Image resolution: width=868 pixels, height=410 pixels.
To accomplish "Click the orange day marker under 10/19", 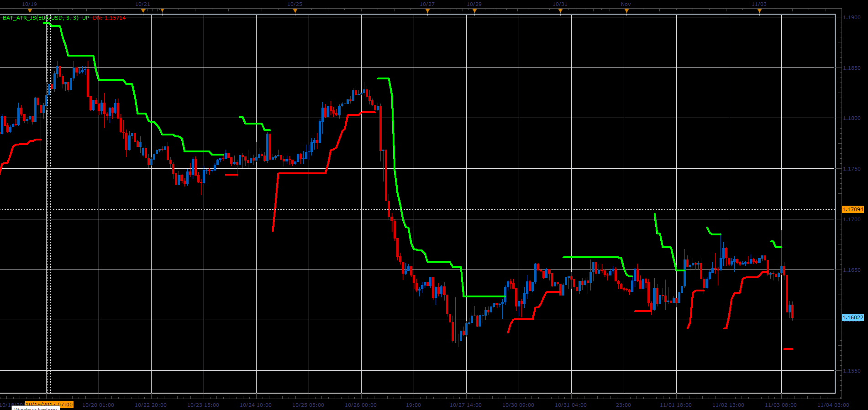I will tap(30, 10).
